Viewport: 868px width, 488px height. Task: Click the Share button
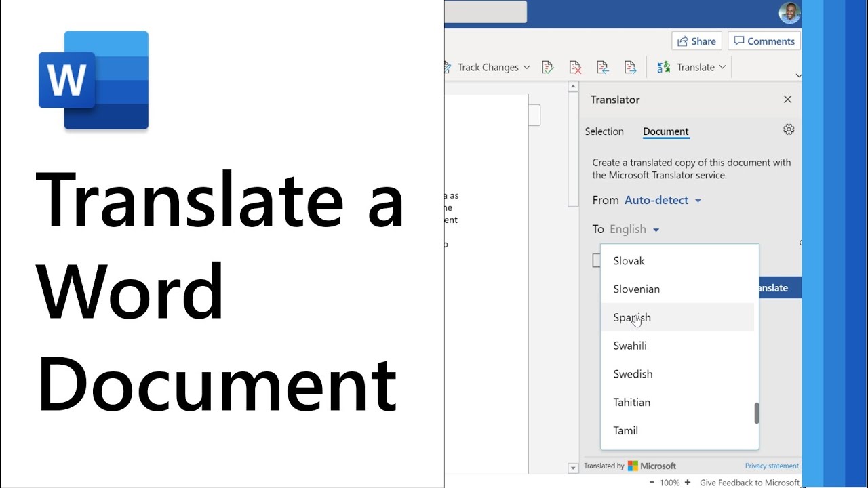click(x=696, y=41)
